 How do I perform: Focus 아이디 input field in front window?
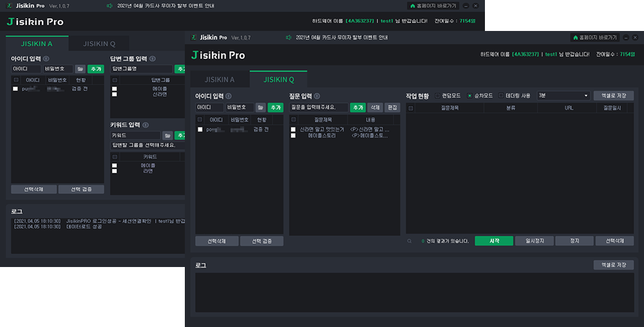pyautogui.click(x=209, y=107)
